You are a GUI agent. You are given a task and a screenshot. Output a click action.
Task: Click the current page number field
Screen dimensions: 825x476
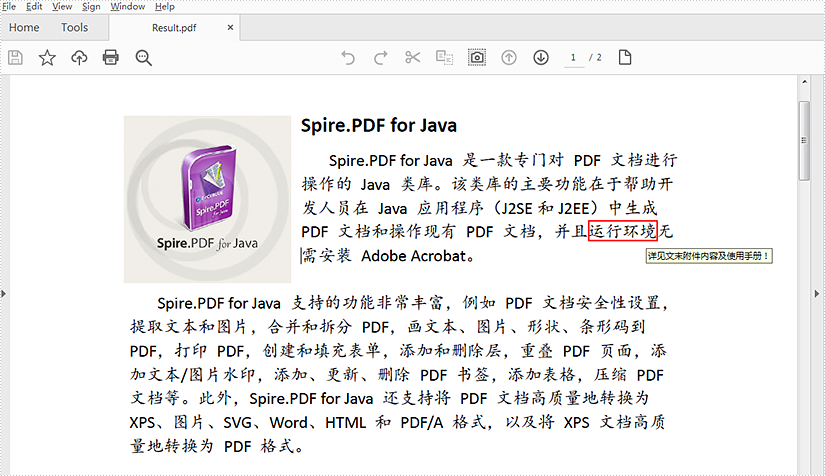(574, 57)
